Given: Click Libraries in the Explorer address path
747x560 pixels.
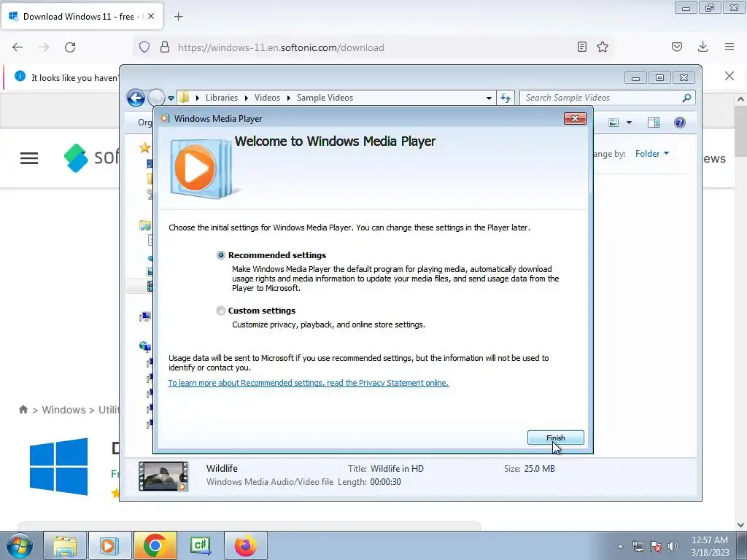Looking at the screenshot, I should pos(222,98).
